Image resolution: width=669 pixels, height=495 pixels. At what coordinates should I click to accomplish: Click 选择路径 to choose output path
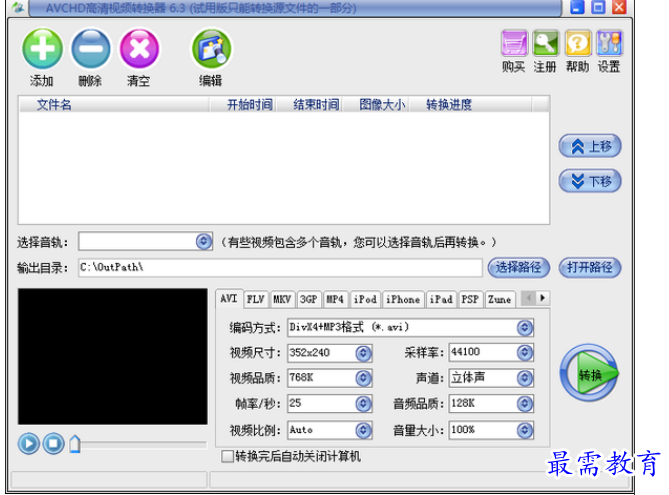pos(518,268)
